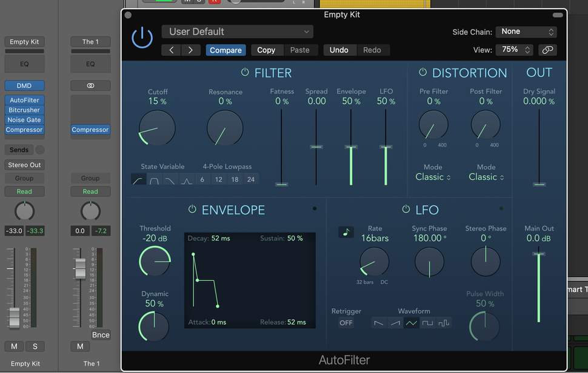Switch Retrigger from OFF to on

(346, 323)
